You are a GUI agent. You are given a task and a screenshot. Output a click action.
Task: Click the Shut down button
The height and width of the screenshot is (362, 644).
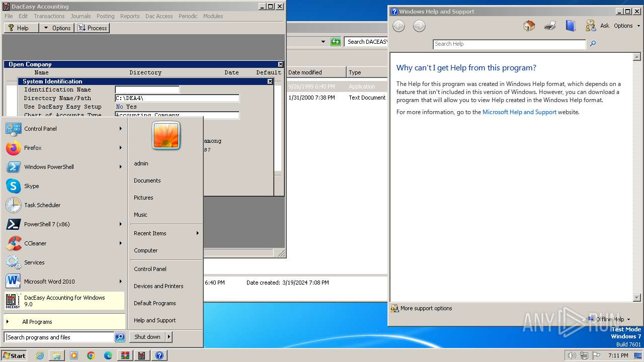(147, 337)
